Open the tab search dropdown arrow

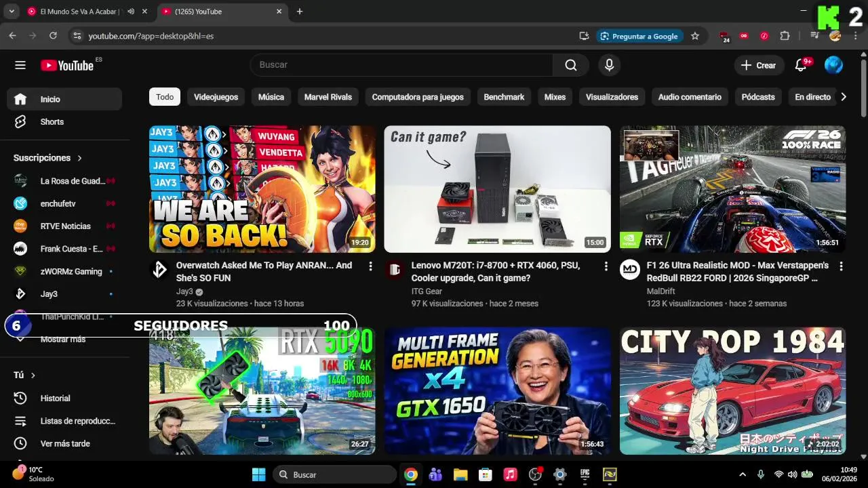pos(12,12)
